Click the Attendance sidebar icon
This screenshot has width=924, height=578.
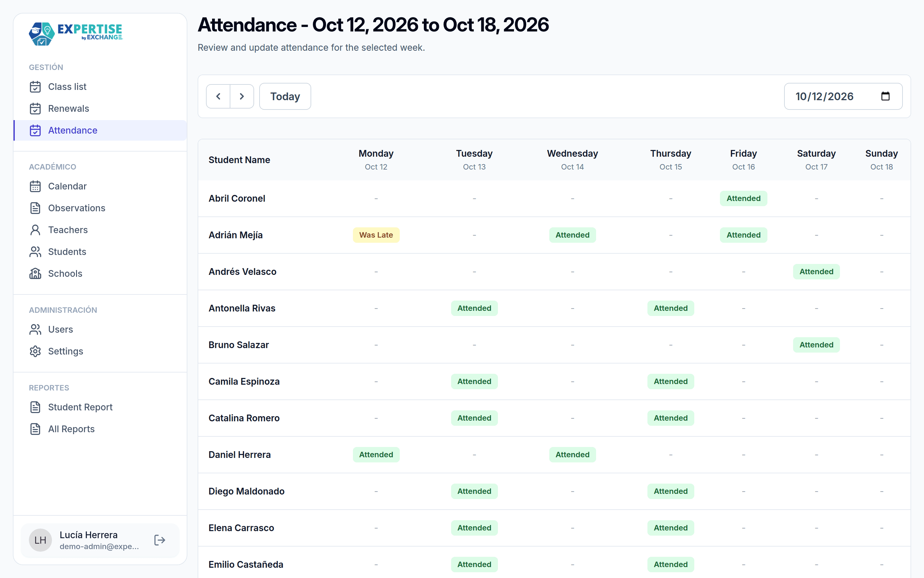pos(35,130)
